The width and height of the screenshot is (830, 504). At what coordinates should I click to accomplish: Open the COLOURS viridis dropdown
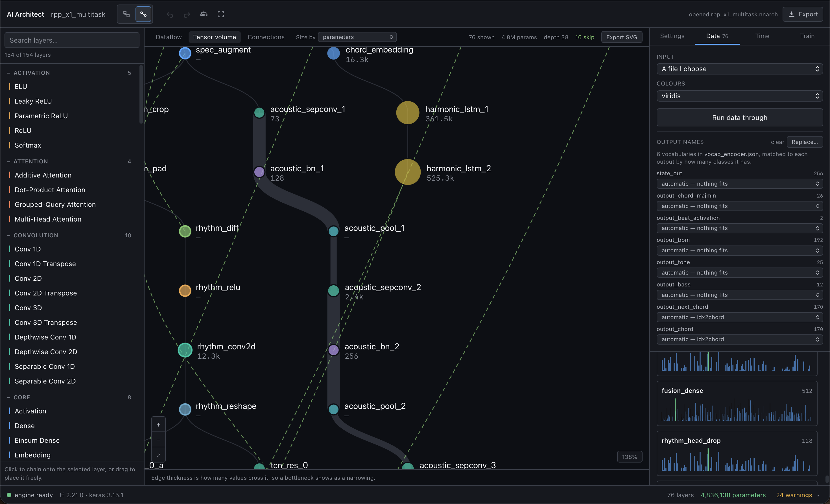pos(740,96)
